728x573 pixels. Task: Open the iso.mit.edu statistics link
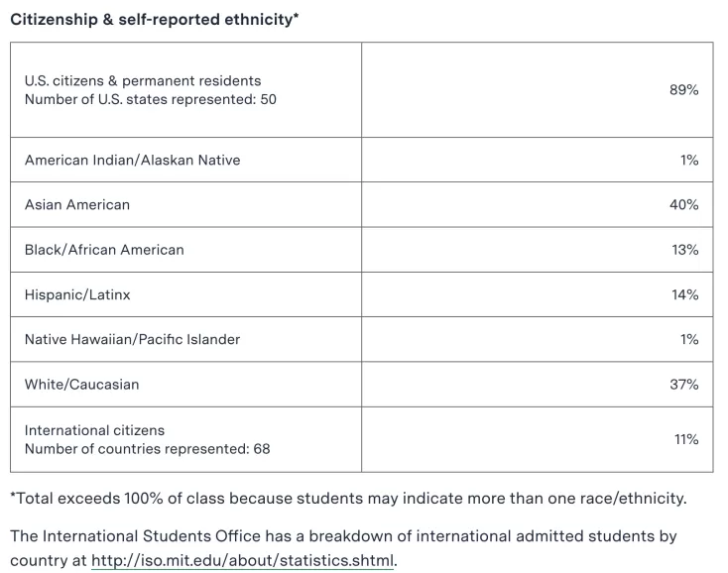pyautogui.click(x=242, y=560)
